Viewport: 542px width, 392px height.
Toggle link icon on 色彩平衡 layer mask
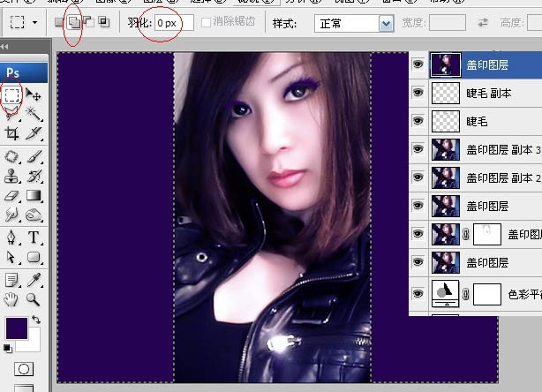point(465,294)
